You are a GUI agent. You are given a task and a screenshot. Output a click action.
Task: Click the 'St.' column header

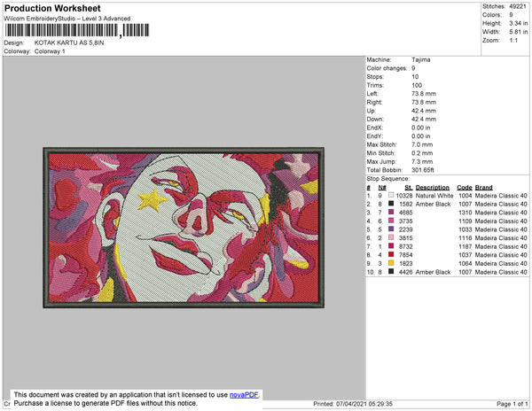[409, 188]
